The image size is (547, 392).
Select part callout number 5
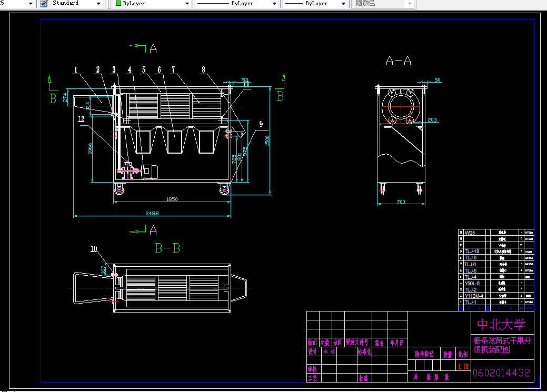(x=144, y=70)
